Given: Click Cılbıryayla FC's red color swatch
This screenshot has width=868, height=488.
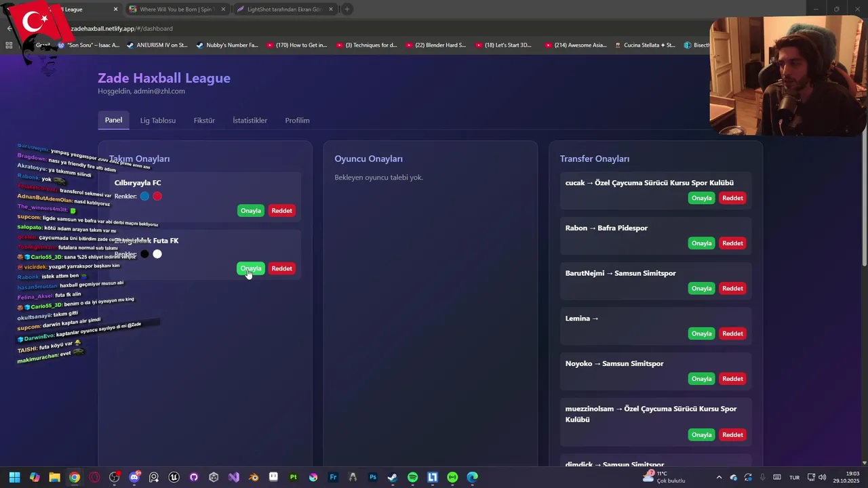Looking at the screenshot, I should point(157,197).
